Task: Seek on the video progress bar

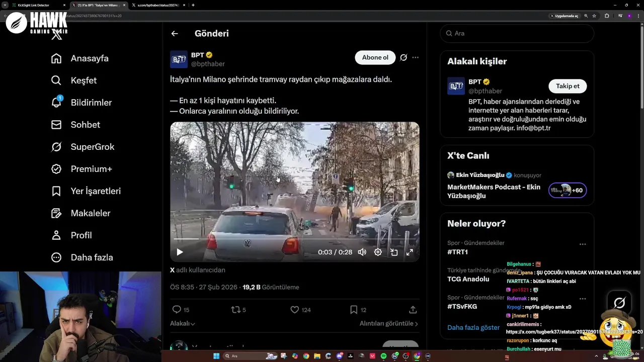Action: tap(295, 239)
